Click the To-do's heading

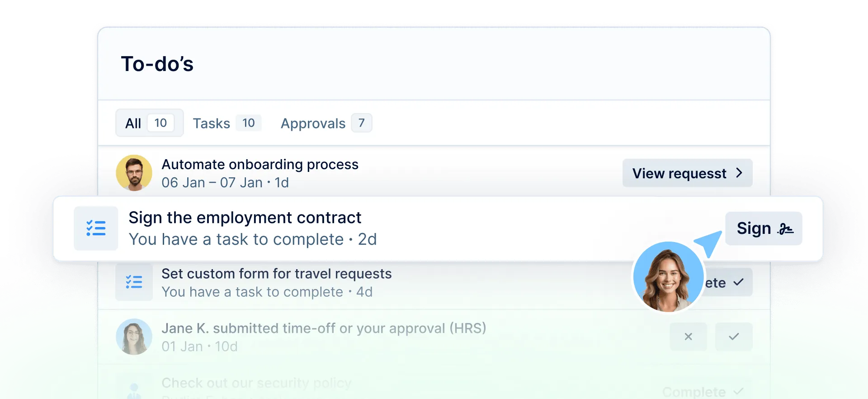tap(157, 64)
